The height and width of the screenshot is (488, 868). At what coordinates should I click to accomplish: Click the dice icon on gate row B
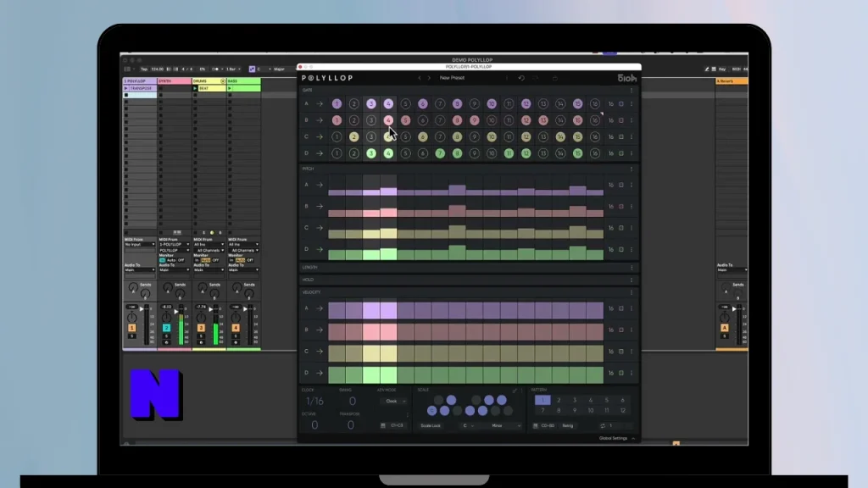click(621, 120)
